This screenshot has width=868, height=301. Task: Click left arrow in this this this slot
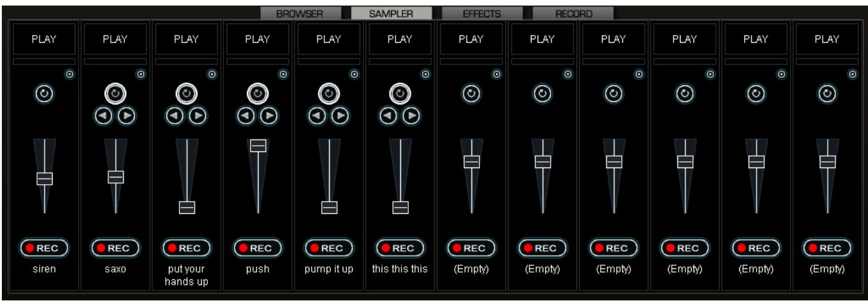click(x=388, y=116)
